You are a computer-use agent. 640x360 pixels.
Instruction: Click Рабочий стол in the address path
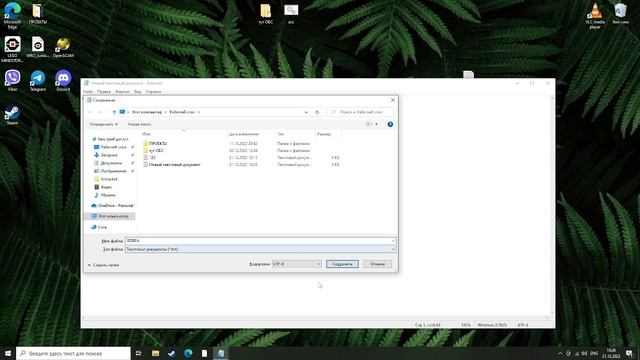(182, 112)
